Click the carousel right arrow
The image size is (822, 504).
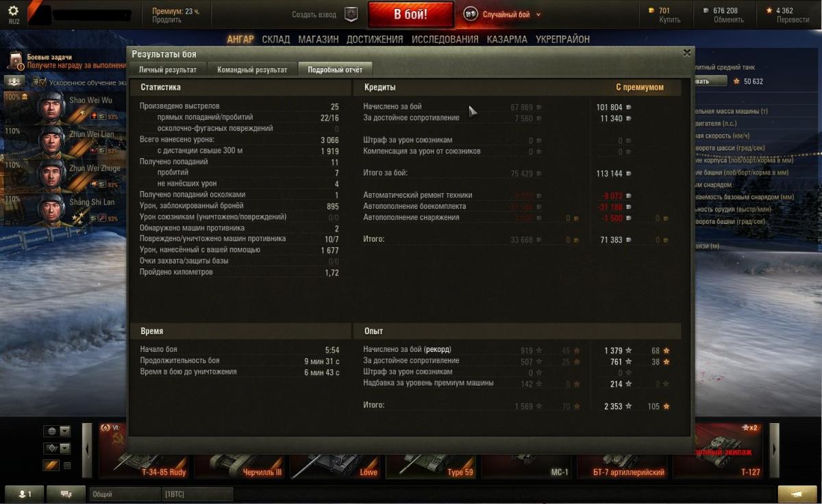tap(774, 450)
